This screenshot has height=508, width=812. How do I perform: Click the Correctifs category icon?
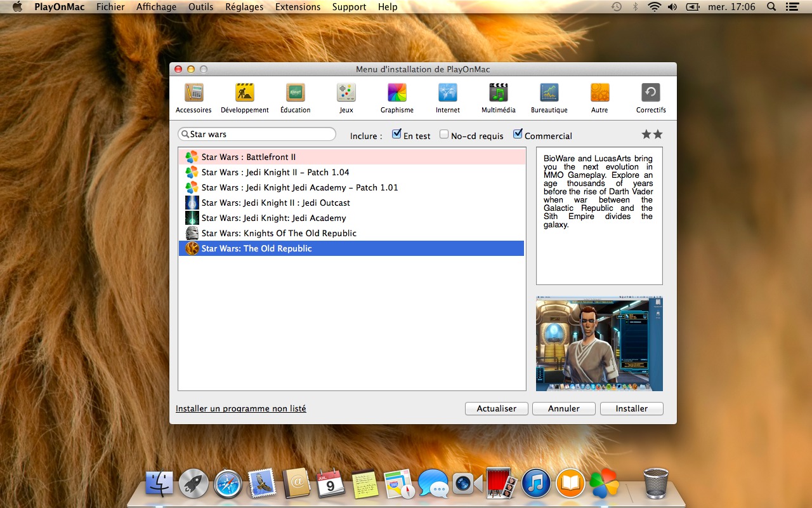651,94
